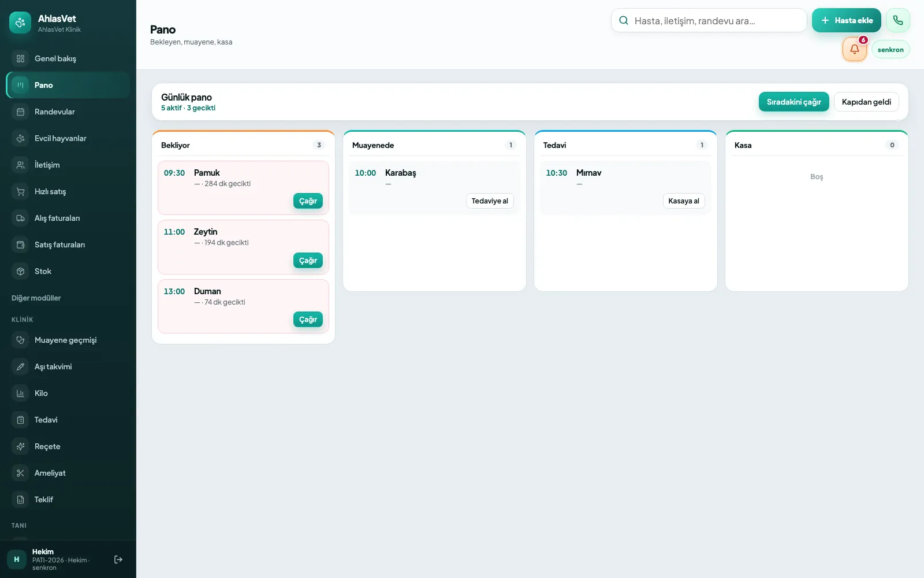
Task: Click the phone call icon button
Action: click(x=898, y=20)
